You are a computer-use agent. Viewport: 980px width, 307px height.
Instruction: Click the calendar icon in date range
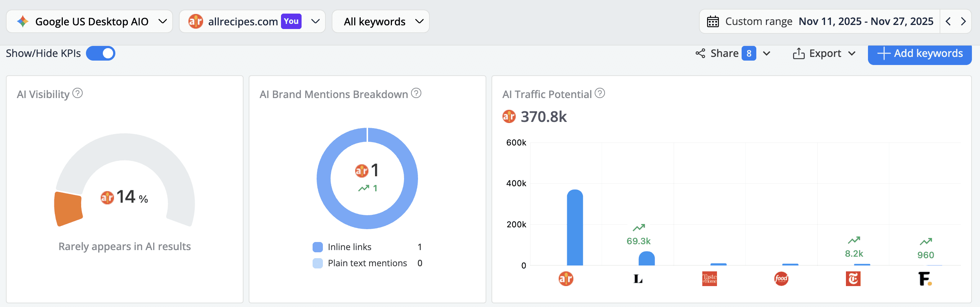click(x=713, y=21)
